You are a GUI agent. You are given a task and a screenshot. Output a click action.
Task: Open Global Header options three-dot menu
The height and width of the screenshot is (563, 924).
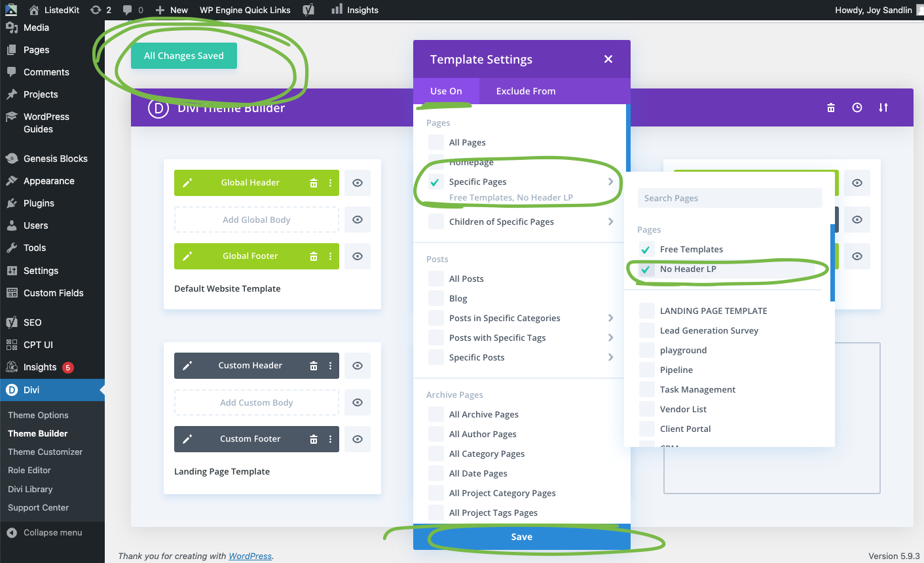(330, 183)
